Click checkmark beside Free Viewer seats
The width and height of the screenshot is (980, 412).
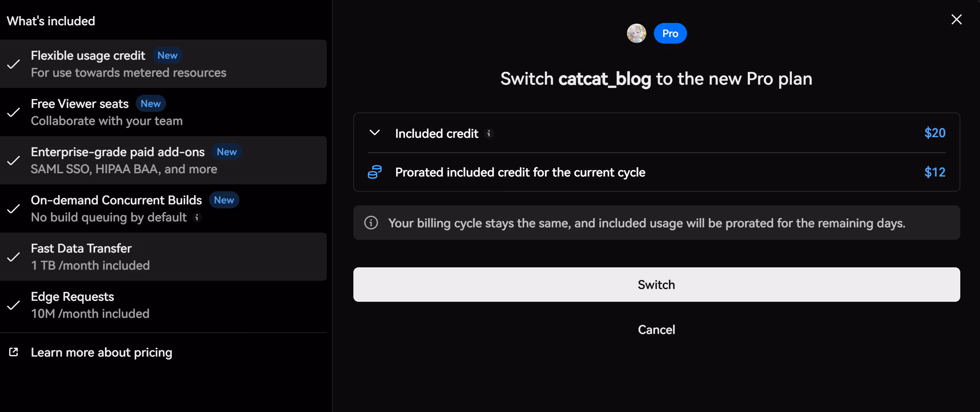tap(14, 113)
